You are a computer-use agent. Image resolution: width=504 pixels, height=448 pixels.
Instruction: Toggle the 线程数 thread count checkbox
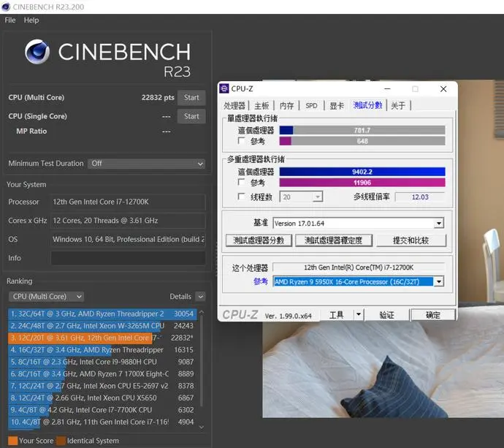241,196
